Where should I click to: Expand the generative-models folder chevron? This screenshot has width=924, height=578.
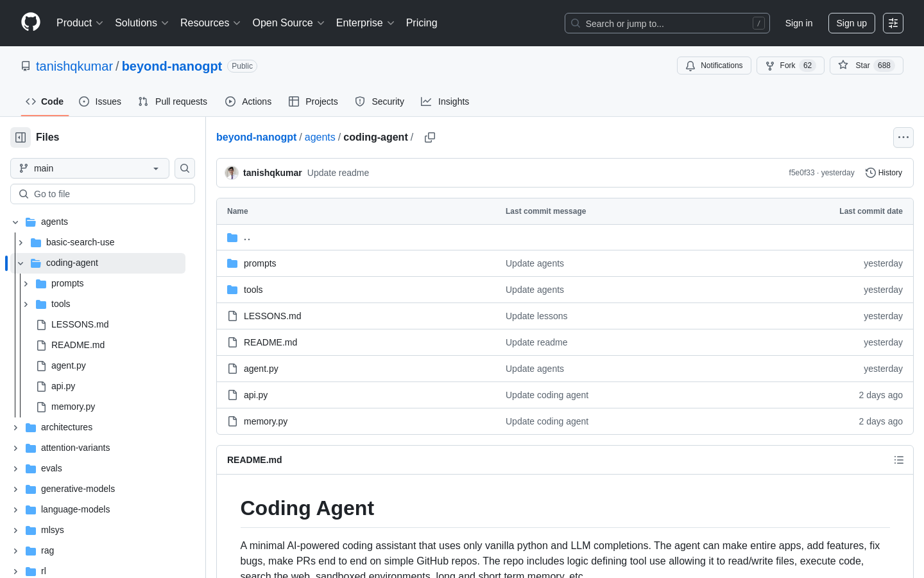tap(15, 489)
